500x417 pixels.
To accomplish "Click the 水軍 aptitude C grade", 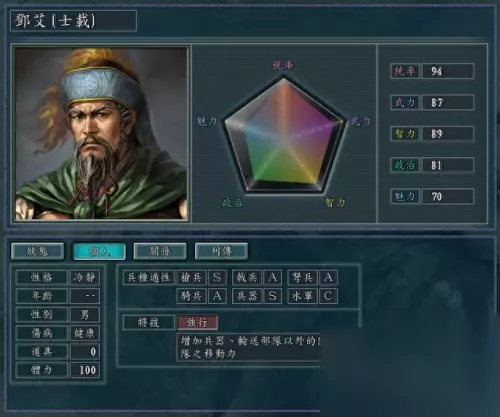I will tap(328, 296).
